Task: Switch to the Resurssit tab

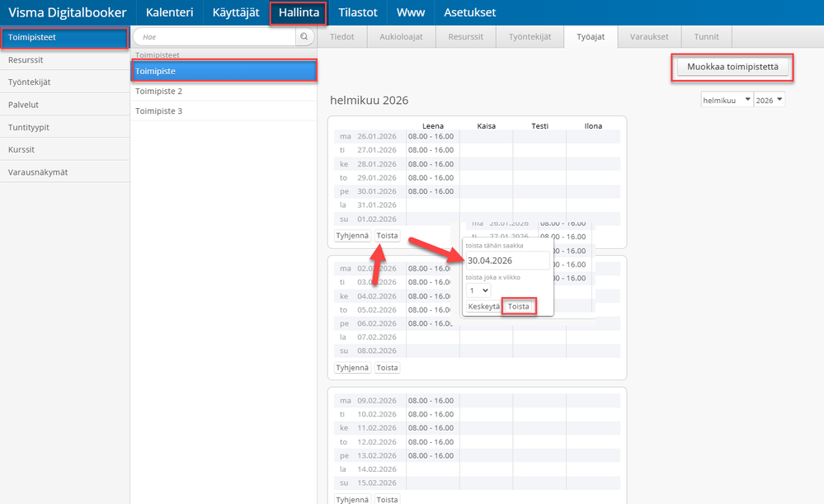Action: pyautogui.click(x=465, y=37)
